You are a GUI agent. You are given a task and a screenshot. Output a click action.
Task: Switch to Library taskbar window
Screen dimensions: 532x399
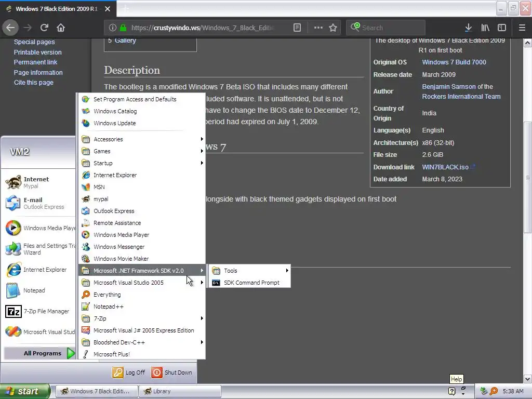click(x=180, y=391)
